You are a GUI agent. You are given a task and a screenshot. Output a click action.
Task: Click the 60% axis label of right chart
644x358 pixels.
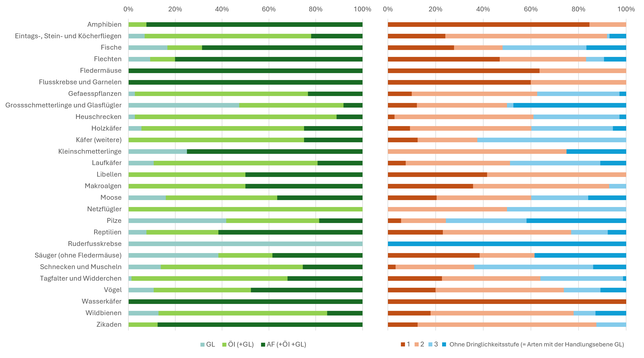(530, 9)
